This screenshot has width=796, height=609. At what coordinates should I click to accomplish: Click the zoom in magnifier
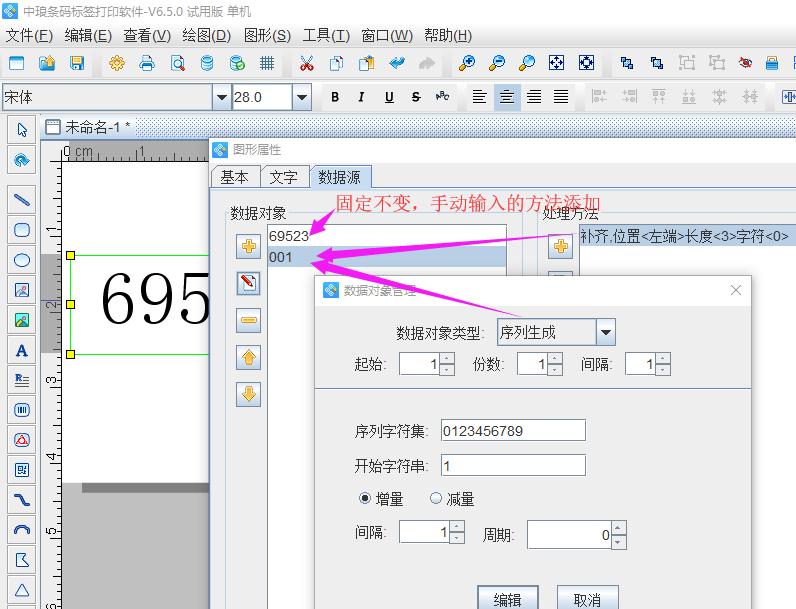(466, 63)
